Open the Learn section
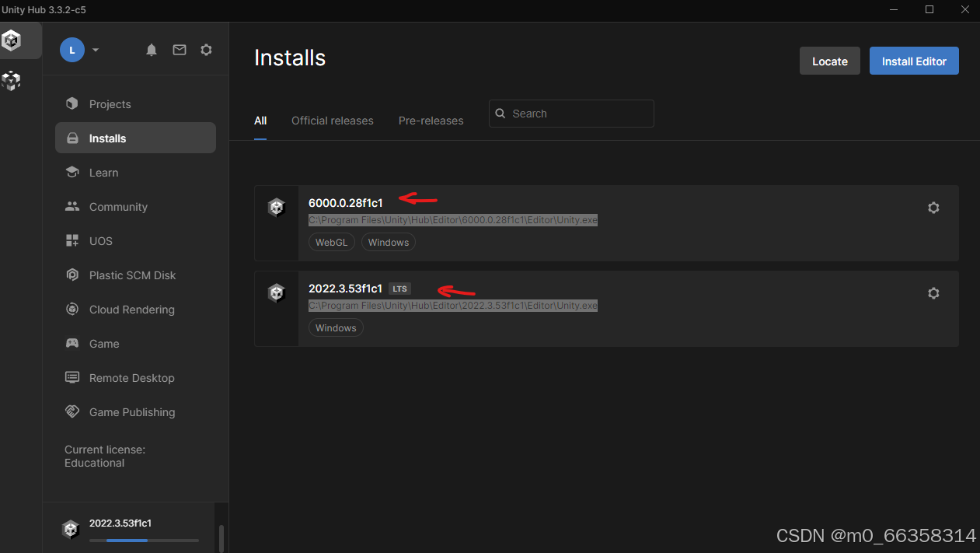 135,173
